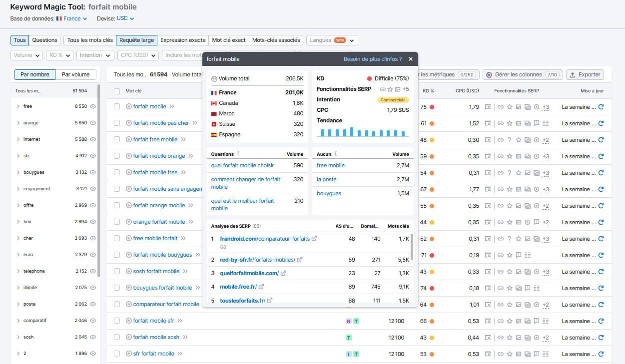625x364 pixels.
Task: Click SERP view icon in sfr forfait mobile row
Action: [x=488, y=354]
